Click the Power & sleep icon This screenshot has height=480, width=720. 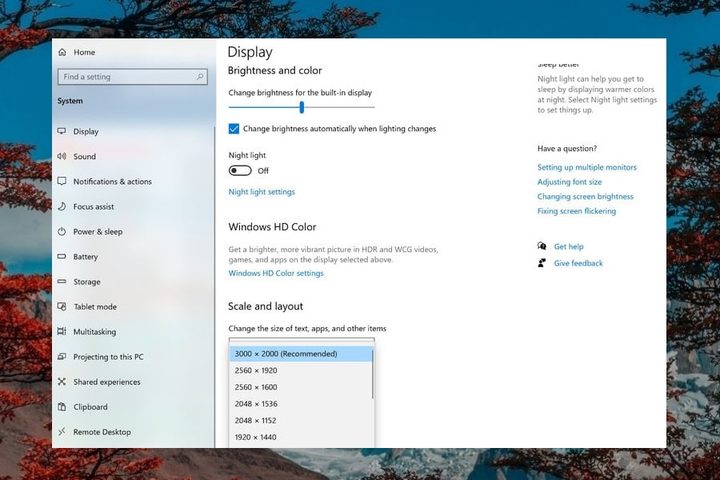[x=62, y=232]
